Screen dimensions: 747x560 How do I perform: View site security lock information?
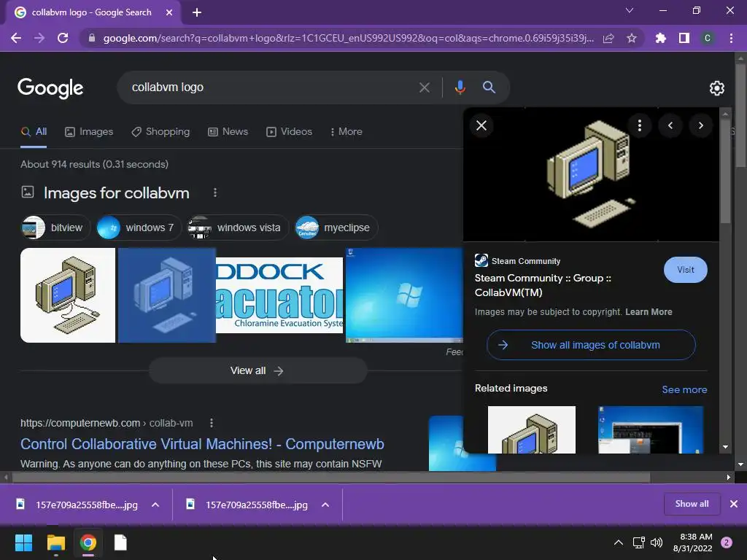92,38
